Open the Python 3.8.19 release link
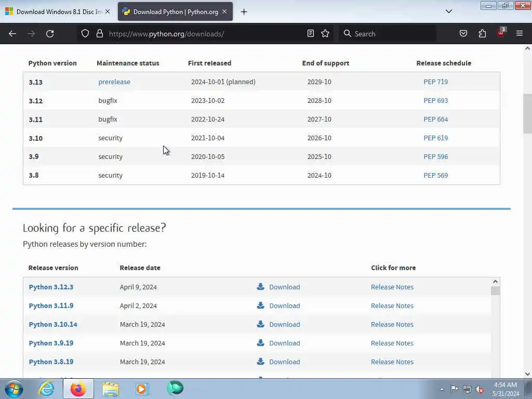 (51, 362)
